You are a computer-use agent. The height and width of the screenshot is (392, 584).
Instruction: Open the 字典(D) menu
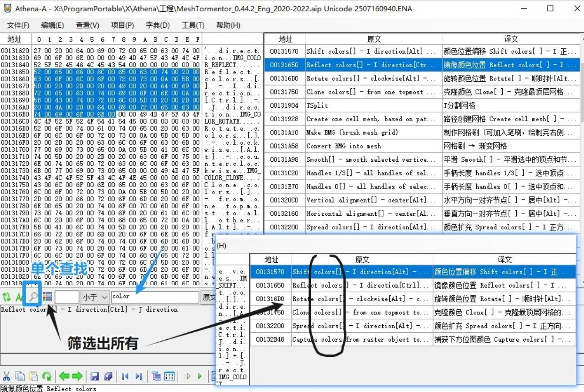coord(158,25)
